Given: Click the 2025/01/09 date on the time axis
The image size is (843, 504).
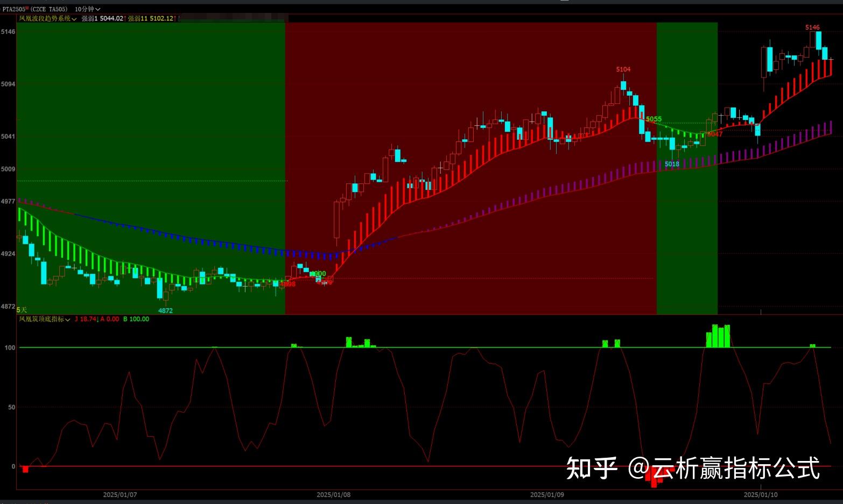Looking at the screenshot, I should tap(547, 495).
